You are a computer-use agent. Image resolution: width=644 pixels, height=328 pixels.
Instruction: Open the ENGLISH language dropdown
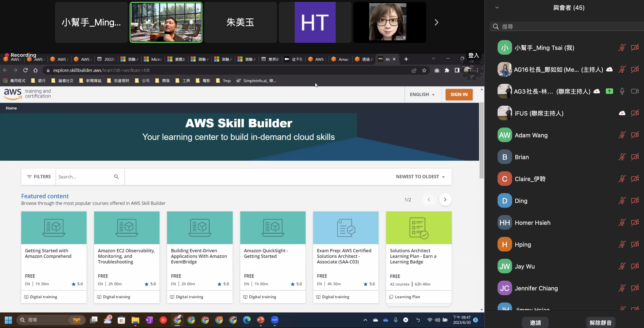click(x=422, y=94)
